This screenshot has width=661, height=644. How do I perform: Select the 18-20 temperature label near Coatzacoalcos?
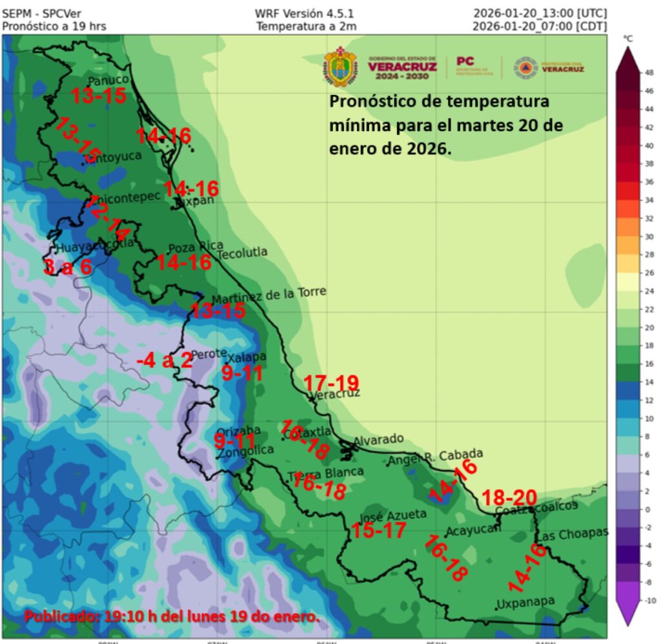[509, 497]
